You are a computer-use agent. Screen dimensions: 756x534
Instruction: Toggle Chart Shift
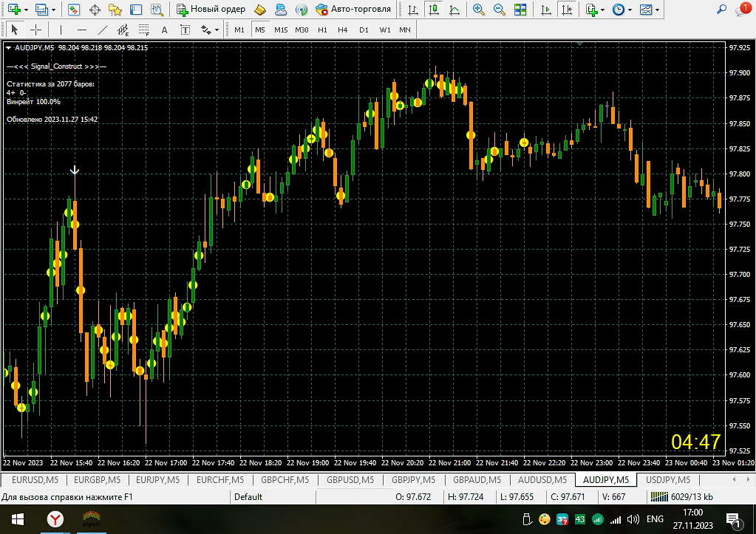pos(567,9)
